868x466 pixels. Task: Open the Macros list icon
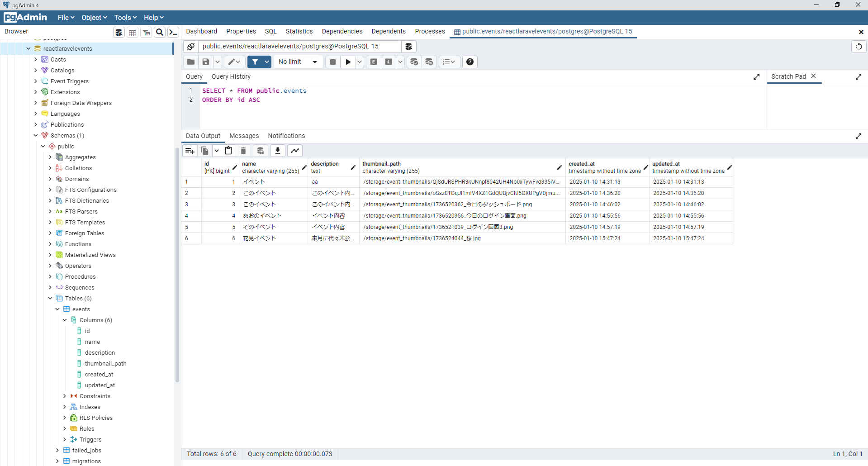pos(449,62)
